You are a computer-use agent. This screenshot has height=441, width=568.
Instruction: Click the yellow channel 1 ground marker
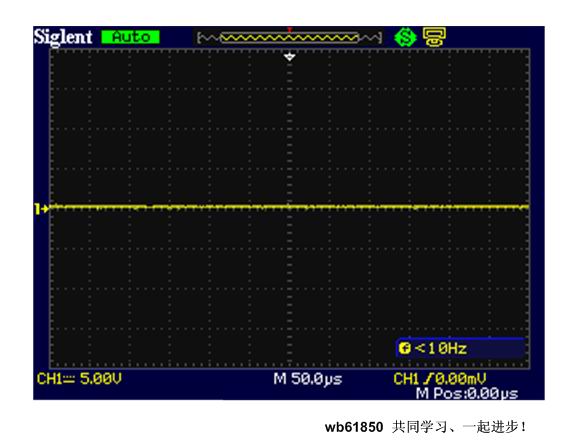[x=41, y=209]
